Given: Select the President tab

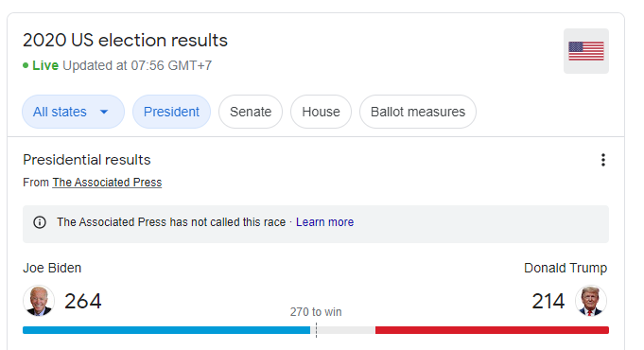Looking at the screenshot, I should click(x=171, y=112).
